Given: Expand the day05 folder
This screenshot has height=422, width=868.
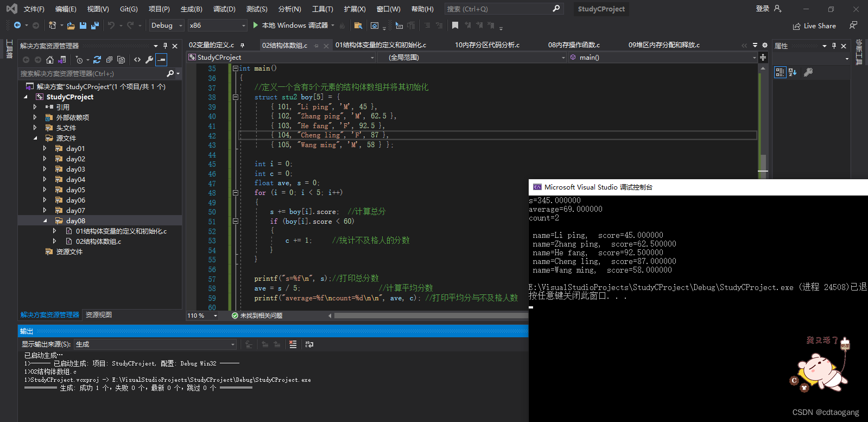Looking at the screenshot, I should click(45, 190).
